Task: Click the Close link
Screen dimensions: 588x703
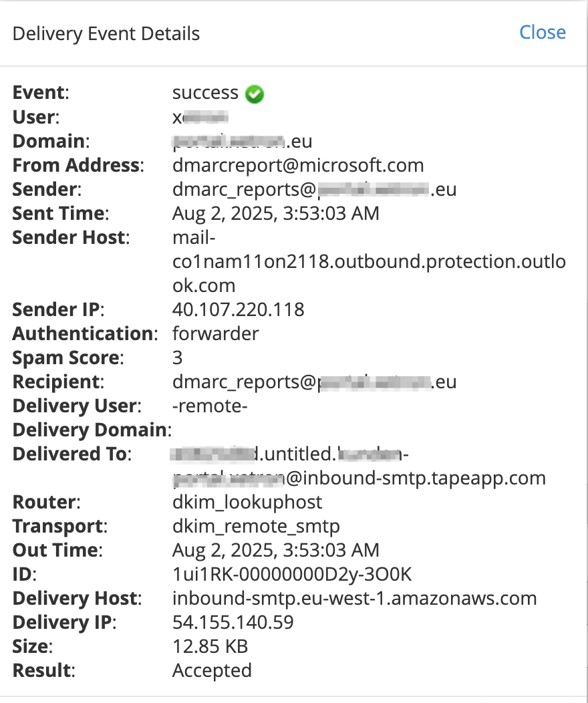Action: point(543,32)
